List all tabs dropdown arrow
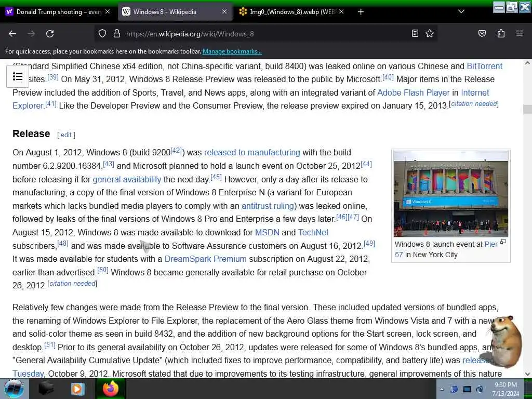Screen dimensions: 532x399 (461, 11)
